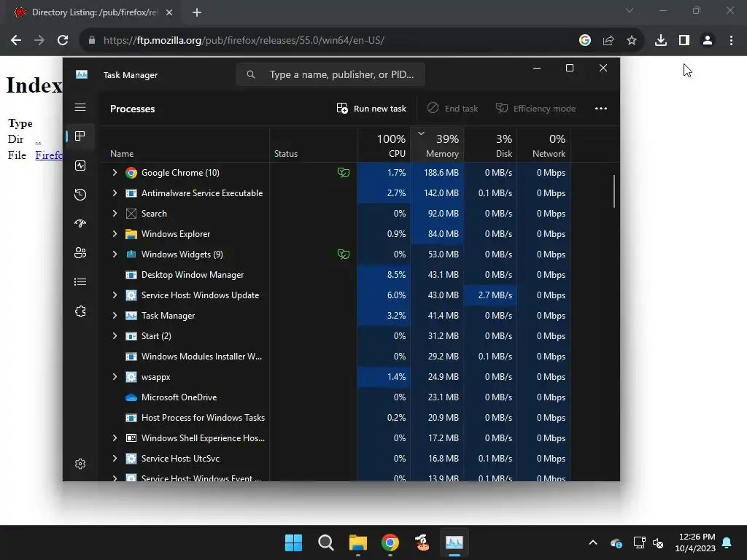Click Task Manager process list scrollbar

point(614,192)
